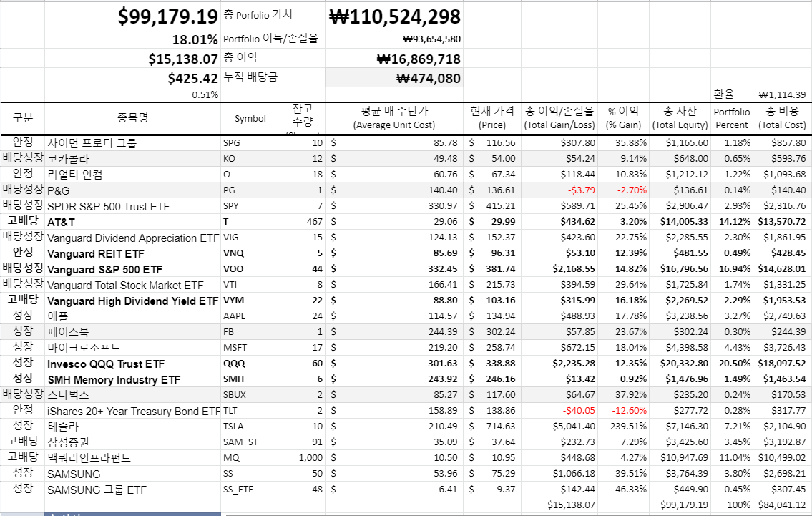Select the SS_ETF symbol cell
The image size is (812, 516).
click(250, 489)
